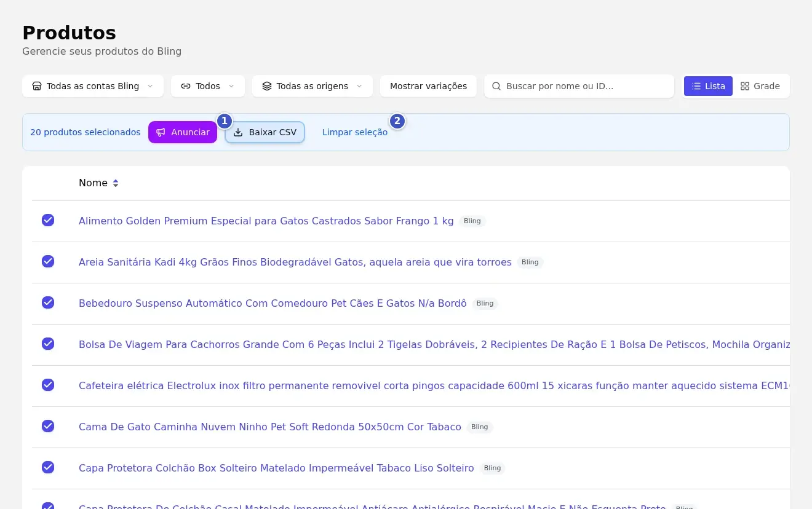Click the layers icon in Todas as origens

point(267,86)
